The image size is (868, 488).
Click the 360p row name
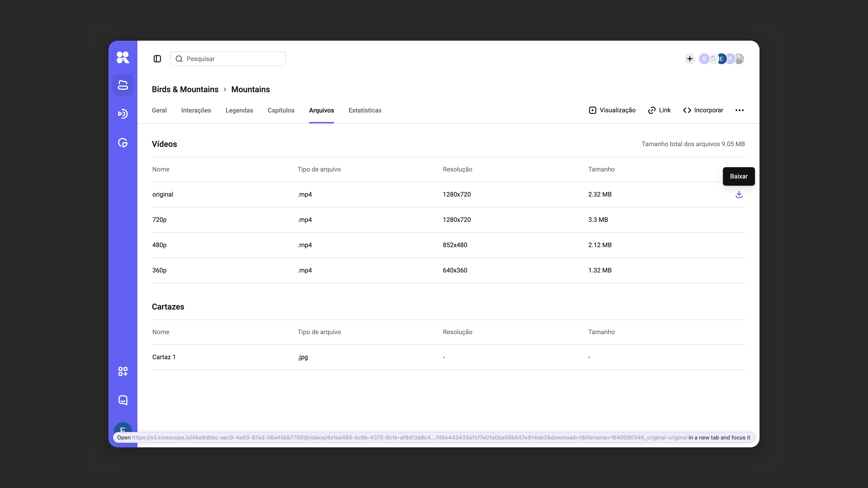[159, 270]
